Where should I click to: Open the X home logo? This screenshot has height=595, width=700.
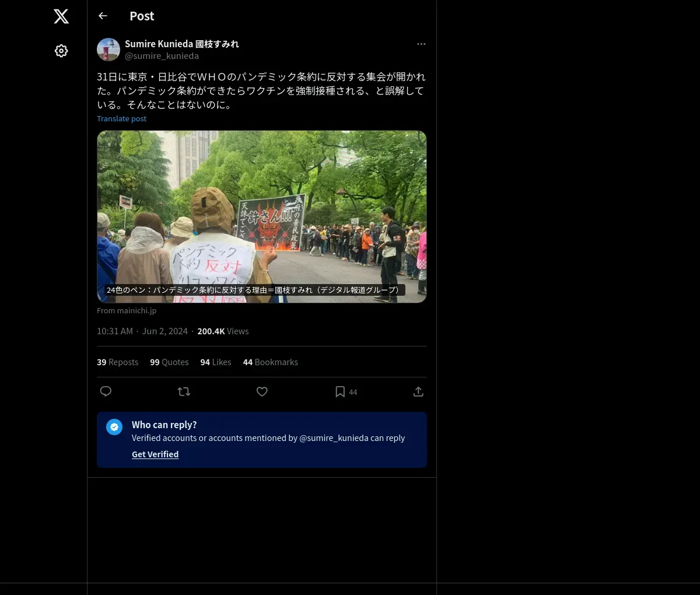pyautogui.click(x=61, y=16)
